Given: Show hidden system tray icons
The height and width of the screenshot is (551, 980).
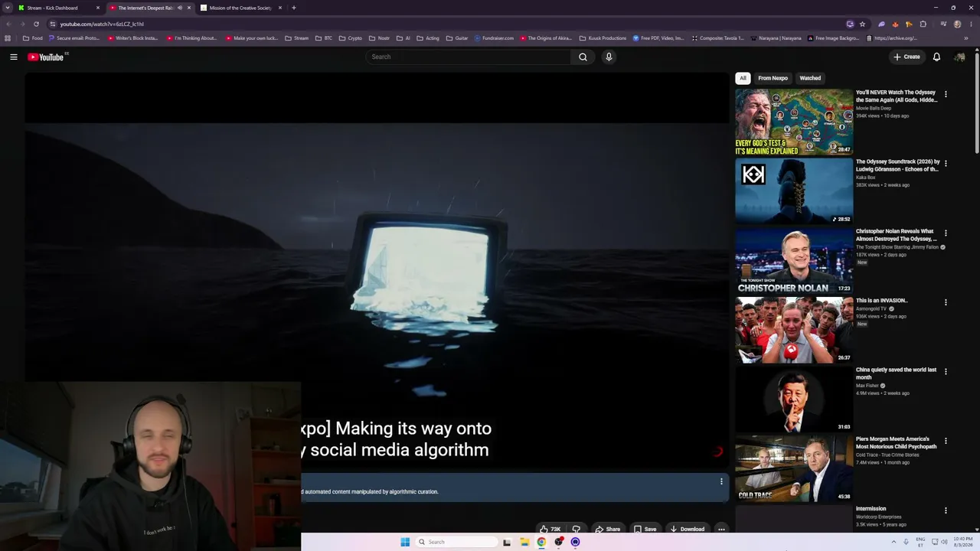Looking at the screenshot, I should (893, 542).
